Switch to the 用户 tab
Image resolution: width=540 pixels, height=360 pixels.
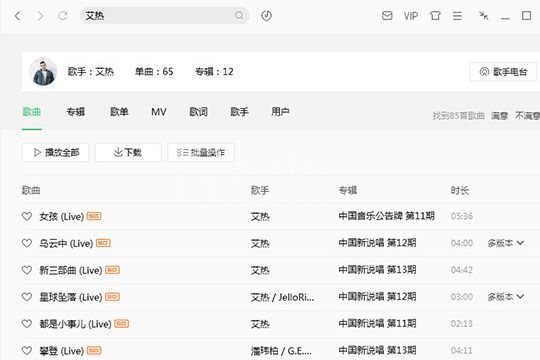(280, 112)
